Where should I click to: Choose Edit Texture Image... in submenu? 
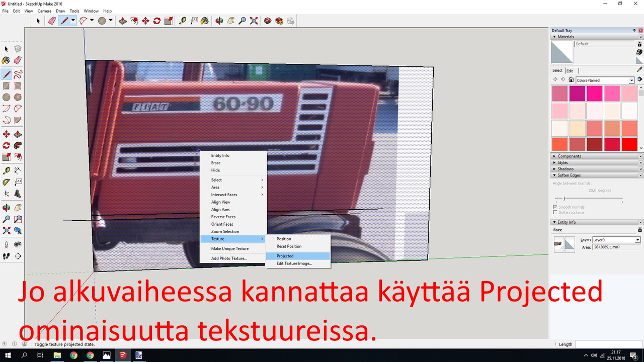click(x=298, y=263)
